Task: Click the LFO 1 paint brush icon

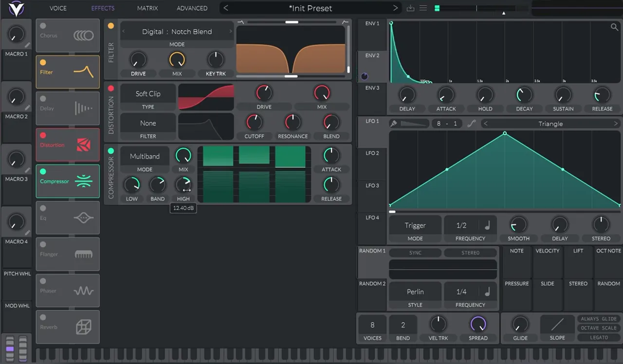Action: (393, 124)
